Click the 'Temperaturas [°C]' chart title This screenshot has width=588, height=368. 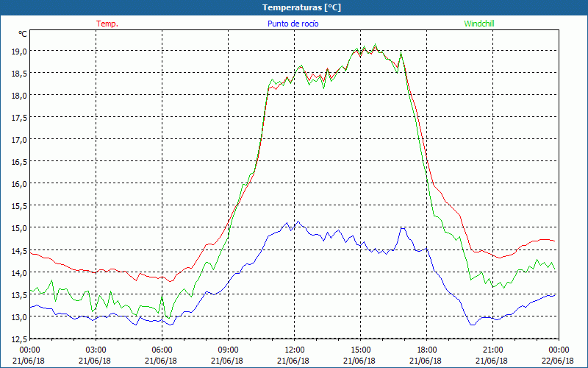[301, 7]
